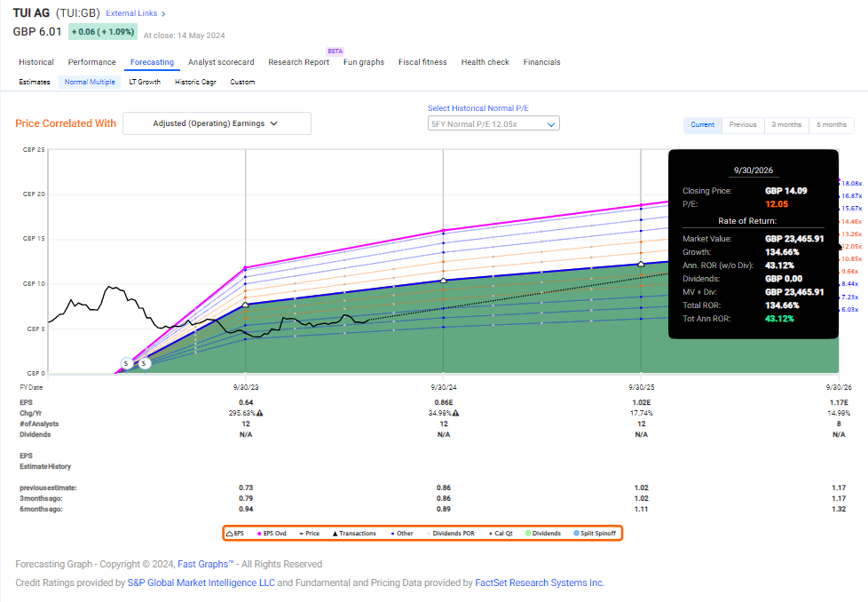This screenshot has width=868, height=602.
Task: Expand External Links next to the ticker
Action: click(132, 13)
